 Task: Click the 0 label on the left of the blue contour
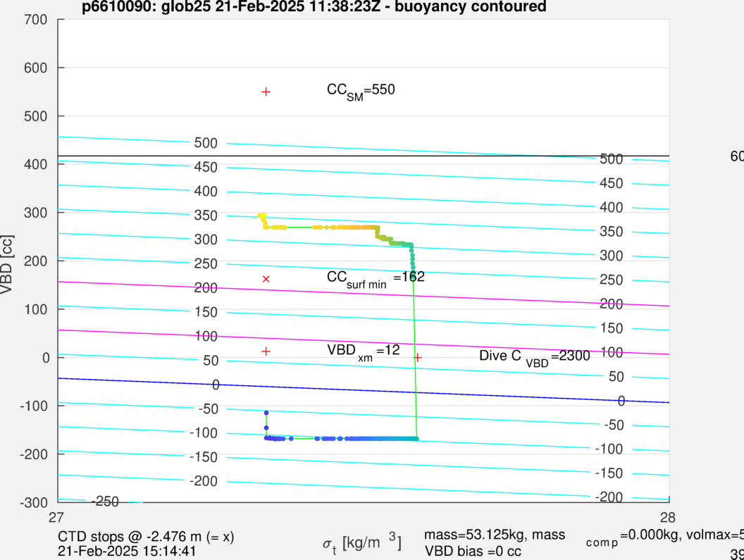coord(216,385)
